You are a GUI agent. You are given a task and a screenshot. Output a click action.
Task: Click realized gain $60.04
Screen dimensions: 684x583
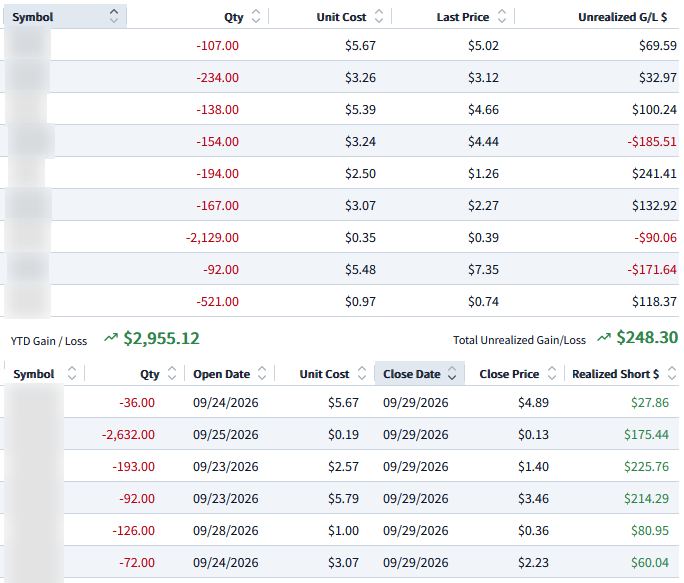coord(650,562)
